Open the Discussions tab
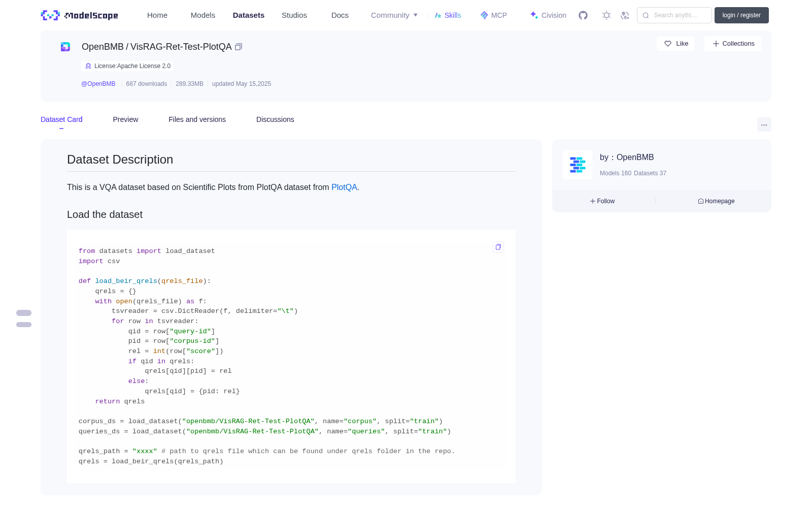The image size is (812, 508). pyautogui.click(x=275, y=119)
